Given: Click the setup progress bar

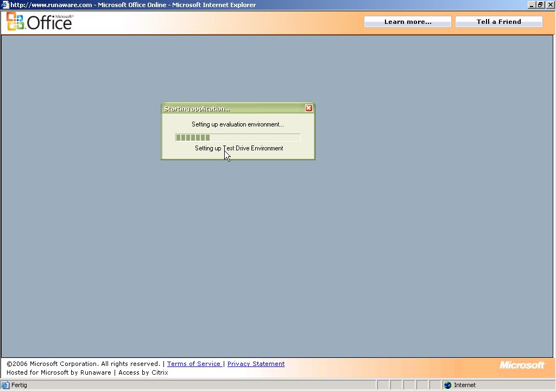Looking at the screenshot, I should point(237,137).
